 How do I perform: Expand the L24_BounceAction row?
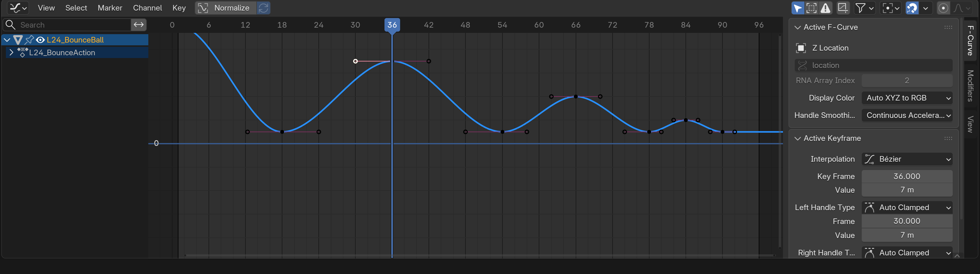[11, 52]
